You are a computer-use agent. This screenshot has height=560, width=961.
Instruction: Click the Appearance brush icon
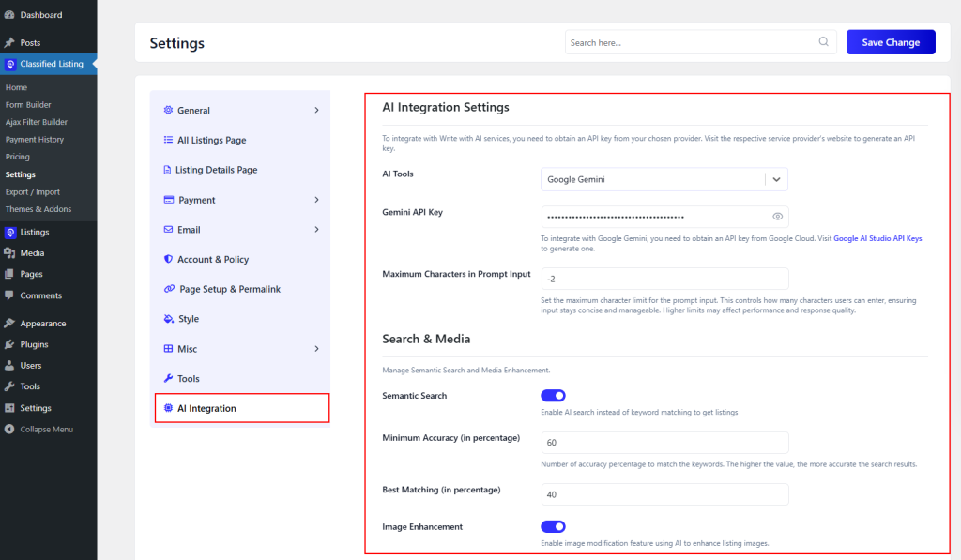[9, 324]
